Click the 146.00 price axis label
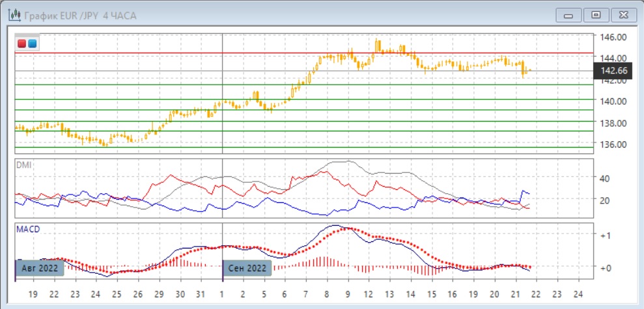This screenshot has height=309, width=644. pos(613,38)
